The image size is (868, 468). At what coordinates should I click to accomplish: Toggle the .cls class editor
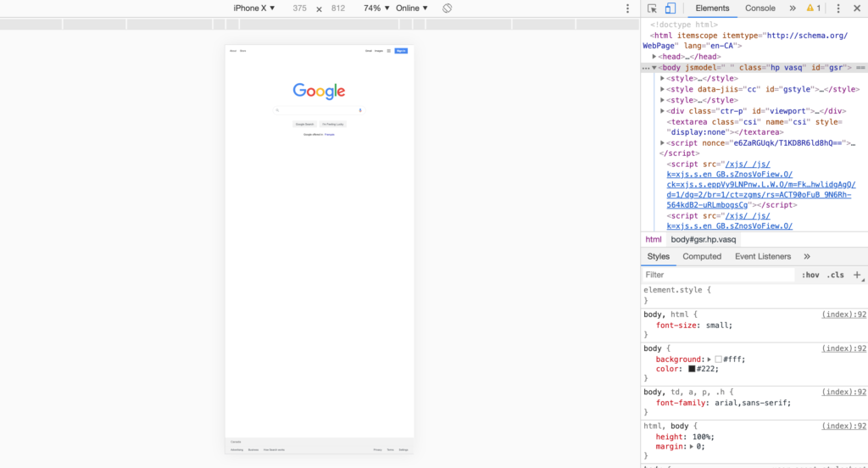(835, 275)
